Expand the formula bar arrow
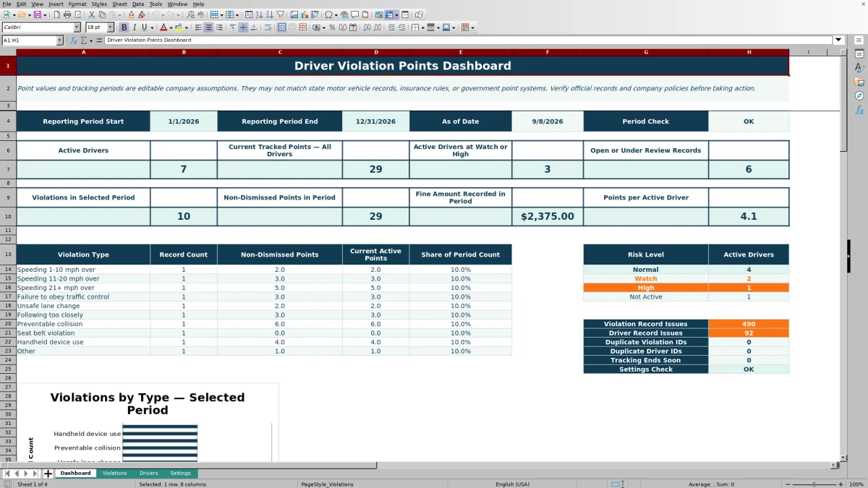Image resolution: width=868 pixels, height=488 pixels. (x=839, y=40)
